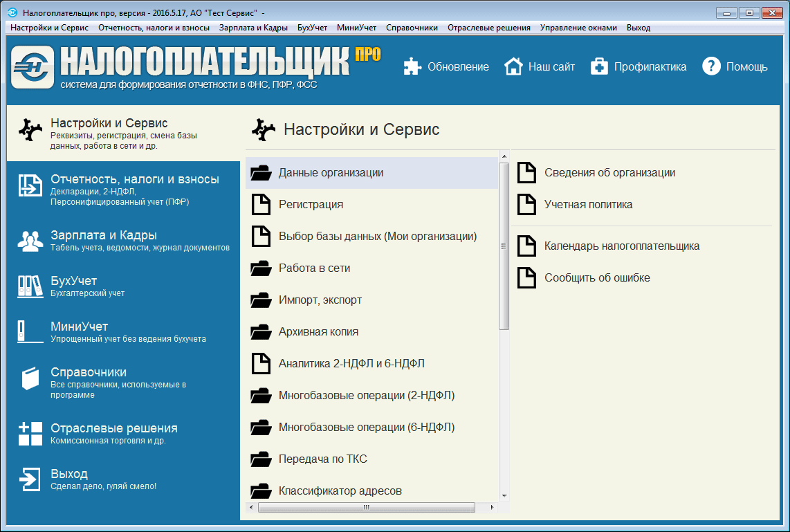The height and width of the screenshot is (532, 790).
Task: Open the Настройки и Сервис menu in menu bar
Action: [49, 28]
